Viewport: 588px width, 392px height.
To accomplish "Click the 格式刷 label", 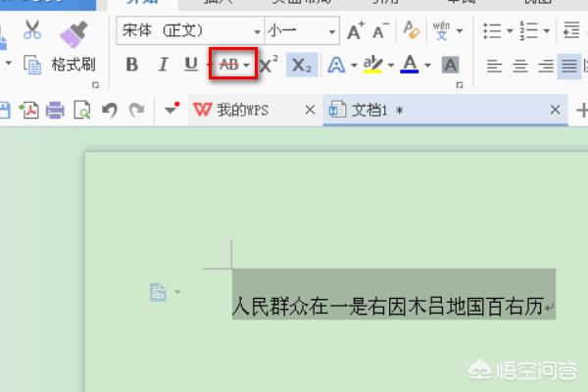I will 73,65.
